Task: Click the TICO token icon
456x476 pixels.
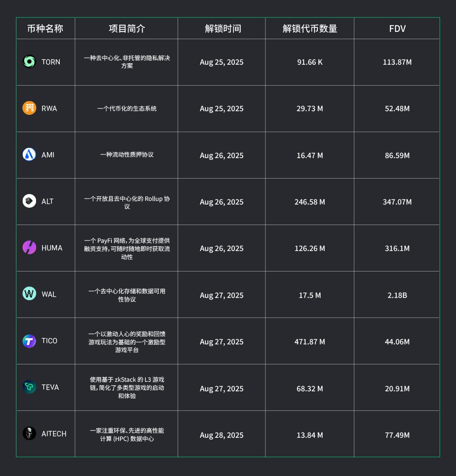Action: (29, 341)
